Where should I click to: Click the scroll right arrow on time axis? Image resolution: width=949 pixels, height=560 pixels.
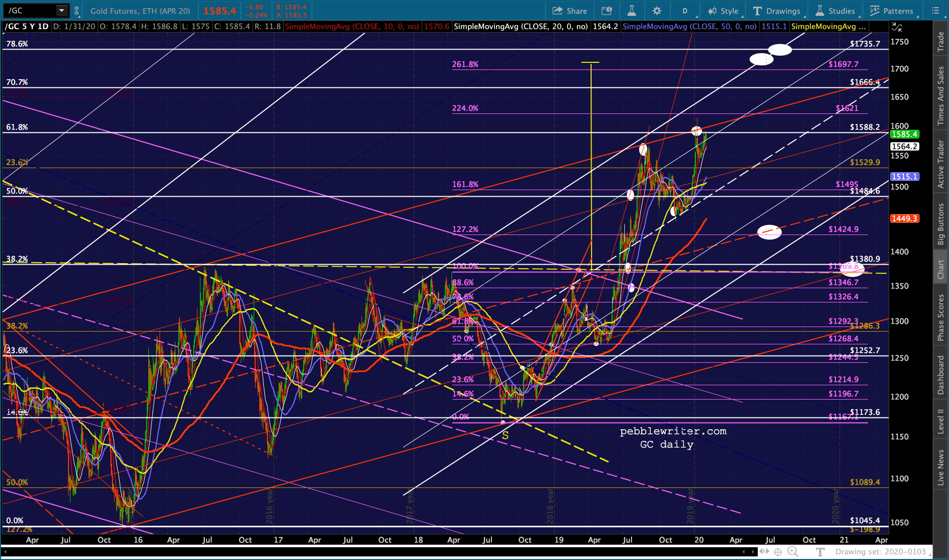[x=753, y=552]
